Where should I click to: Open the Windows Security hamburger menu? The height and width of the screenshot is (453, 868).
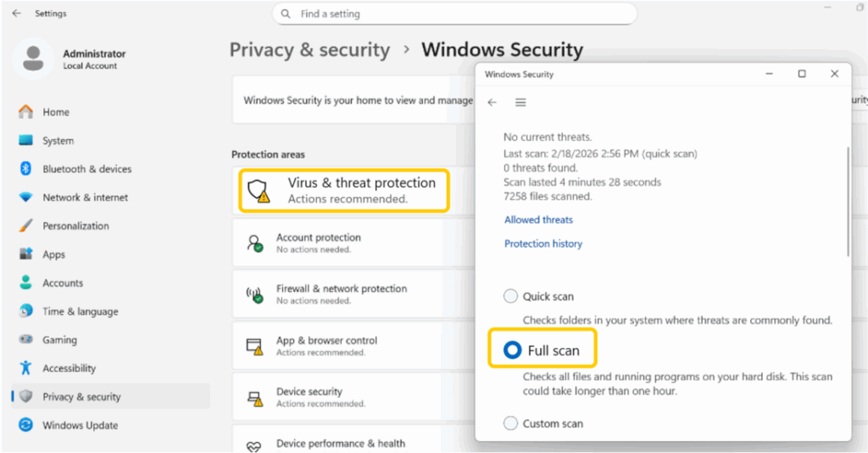point(520,103)
